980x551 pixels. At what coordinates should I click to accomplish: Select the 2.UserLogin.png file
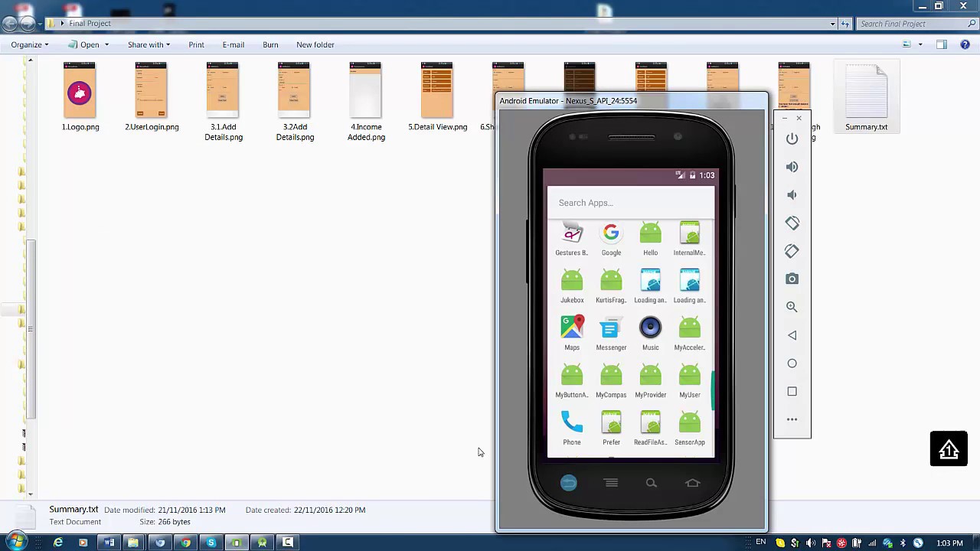click(152, 97)
